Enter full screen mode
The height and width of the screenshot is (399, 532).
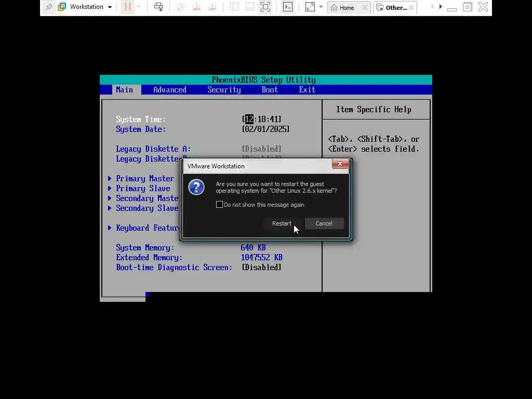coord(265,7)
